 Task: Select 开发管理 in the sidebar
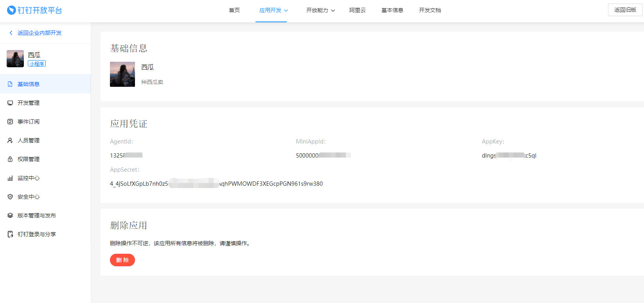tap(45, 103)
